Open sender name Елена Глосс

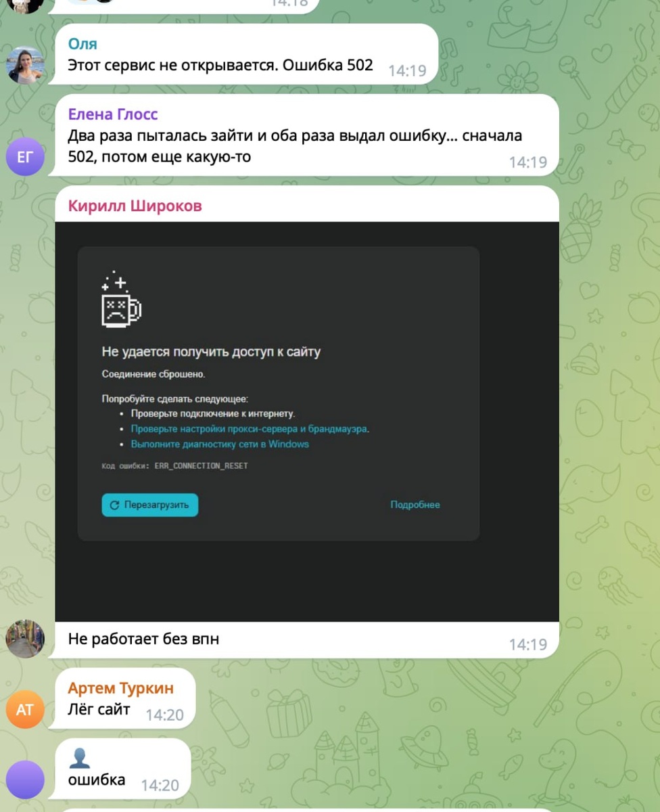[x=113, y=114]
